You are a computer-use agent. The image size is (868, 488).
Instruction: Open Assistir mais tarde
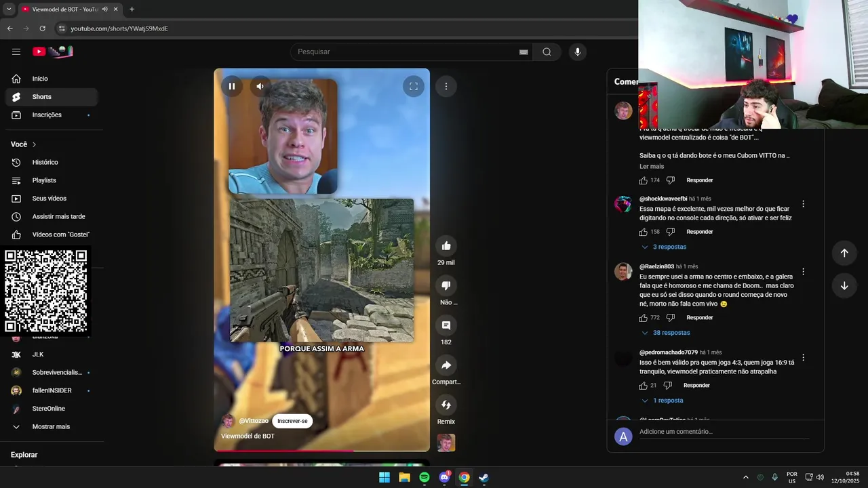click(x=52, y=217)
